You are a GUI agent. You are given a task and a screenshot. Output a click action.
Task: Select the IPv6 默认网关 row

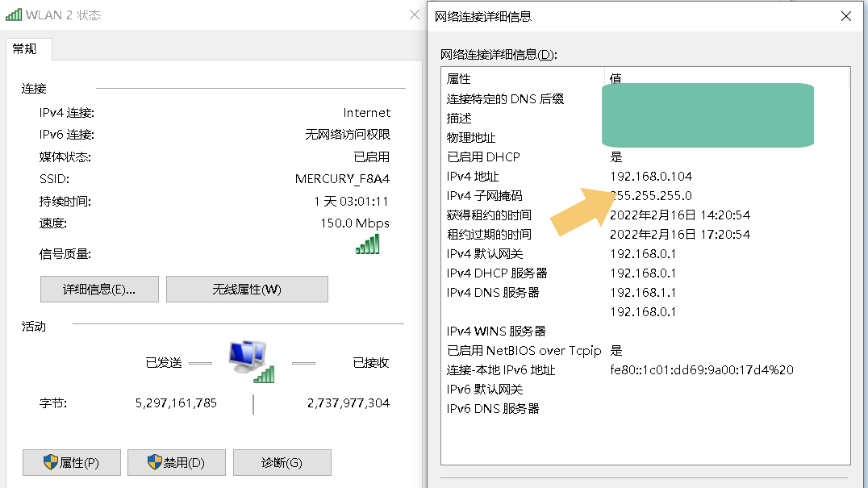point(485,389)
